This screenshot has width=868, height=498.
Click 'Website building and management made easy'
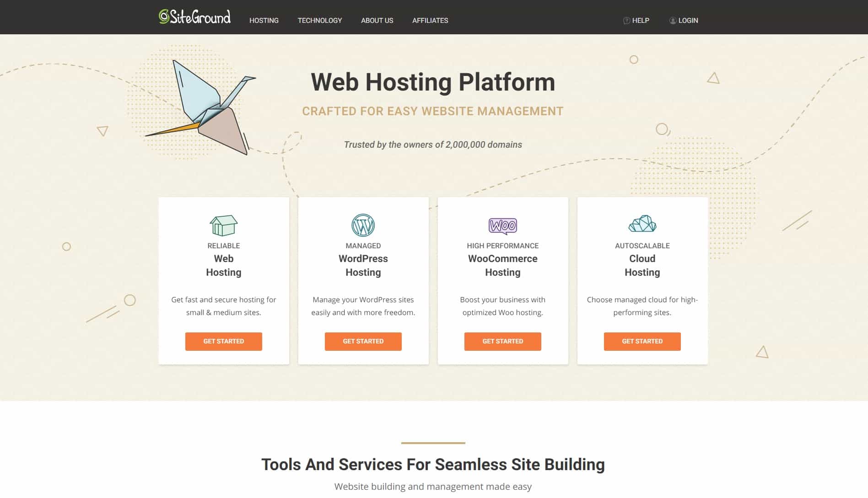point(433,487)
